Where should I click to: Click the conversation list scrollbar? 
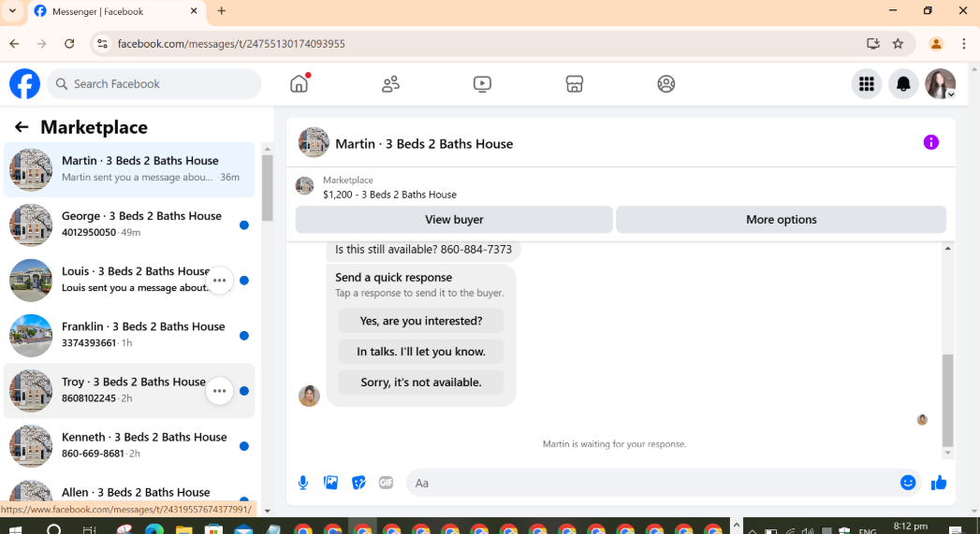(x=268, y=187)
